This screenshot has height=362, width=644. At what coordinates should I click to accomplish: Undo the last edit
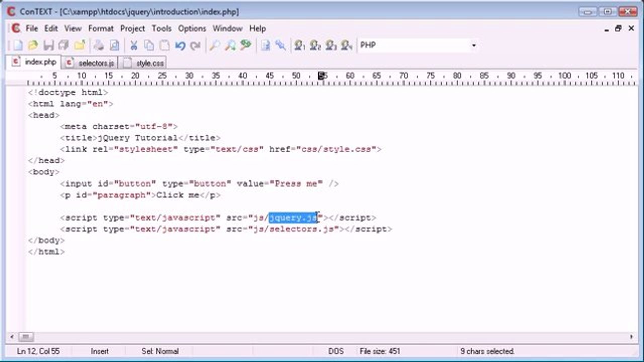point(180,45)
